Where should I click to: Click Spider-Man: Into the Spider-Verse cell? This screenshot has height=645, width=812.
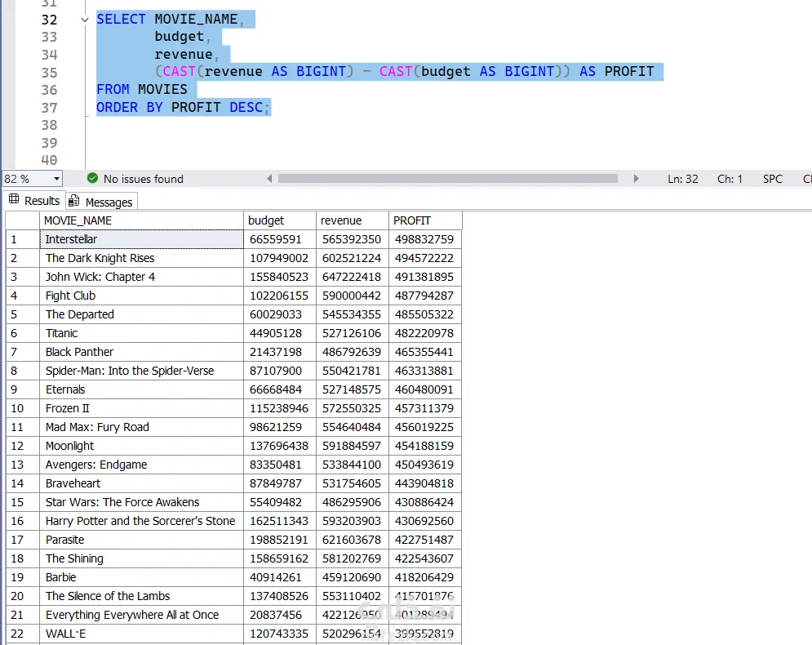[141, 371]
